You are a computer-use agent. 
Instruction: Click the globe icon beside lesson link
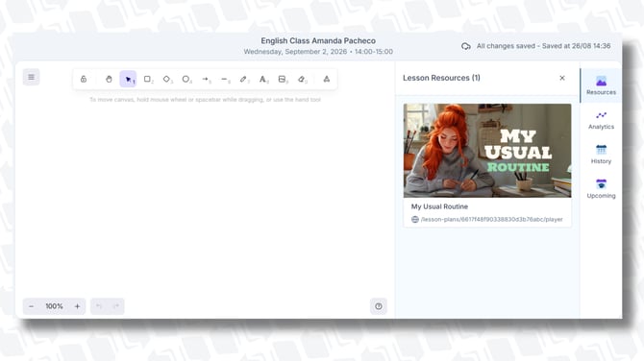pyautogui.click(x=415, y=220)
